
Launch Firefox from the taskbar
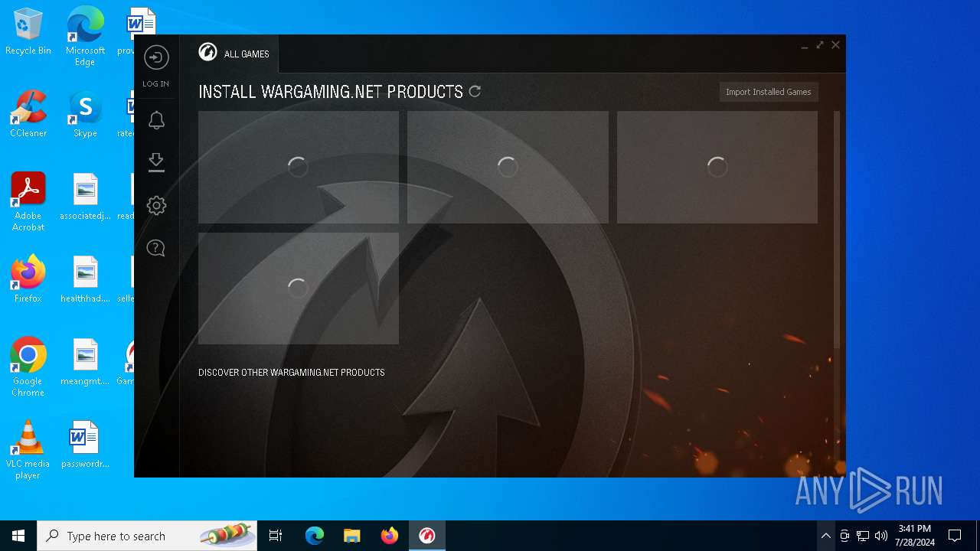(x=390, y=536)
